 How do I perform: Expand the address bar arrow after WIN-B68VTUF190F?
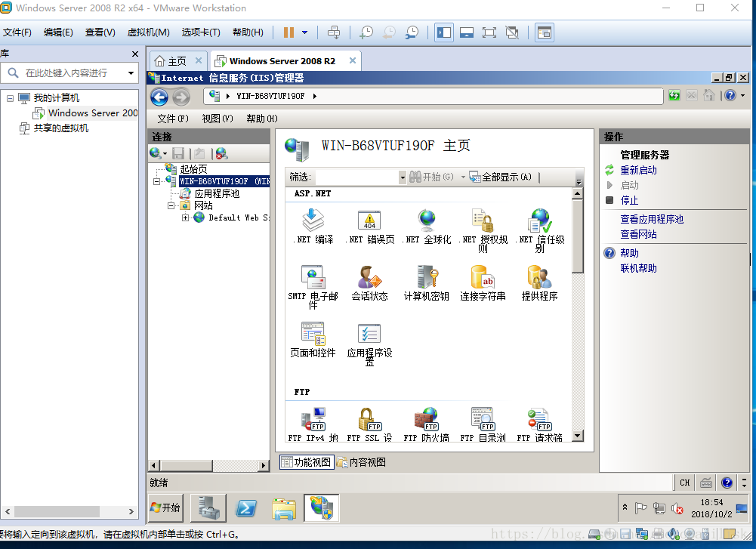point(315,96)
